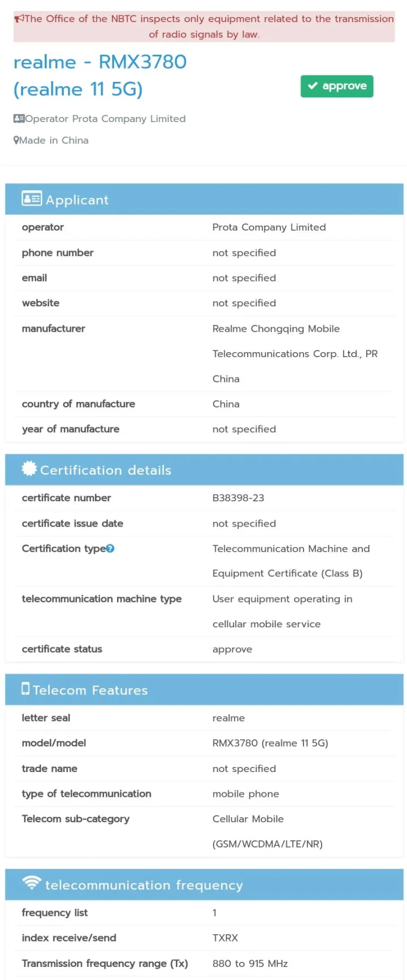Viewport: 407px width, 980px height.
Task: Expand the Applicant section
Action: [203, 200]
